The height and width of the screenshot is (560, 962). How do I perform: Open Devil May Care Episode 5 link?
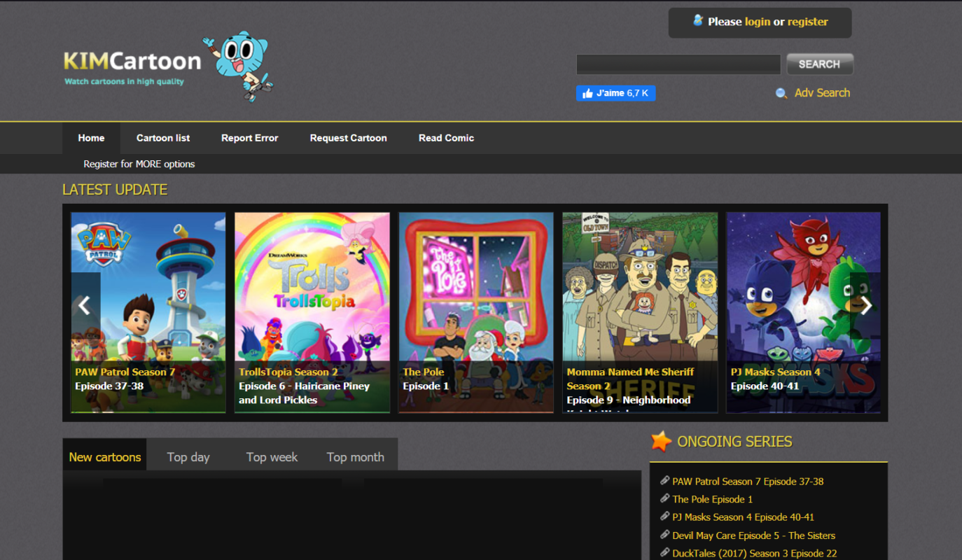click(x=754, y=535)
